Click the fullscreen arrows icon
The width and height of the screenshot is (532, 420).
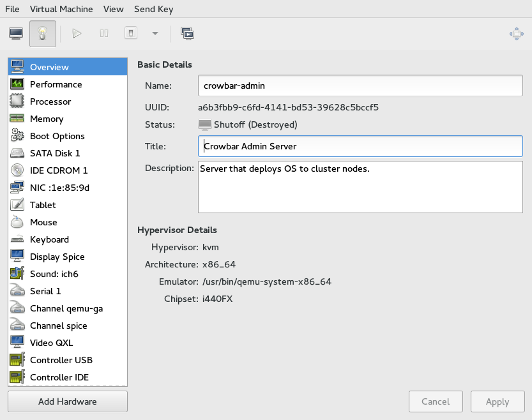pyautogui.click(x=516, y=34)
